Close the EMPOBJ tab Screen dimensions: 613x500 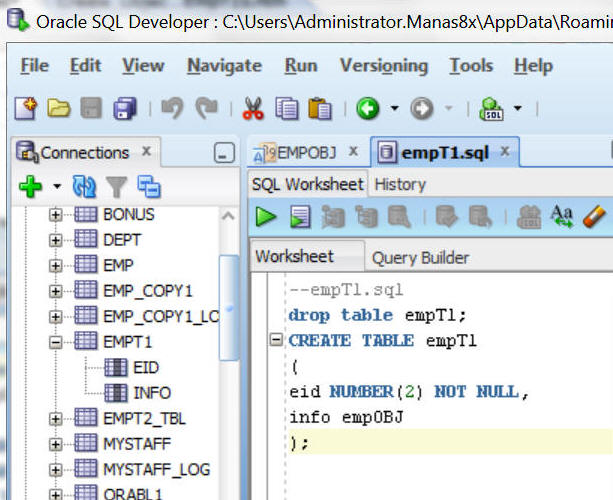coord(353,151)
